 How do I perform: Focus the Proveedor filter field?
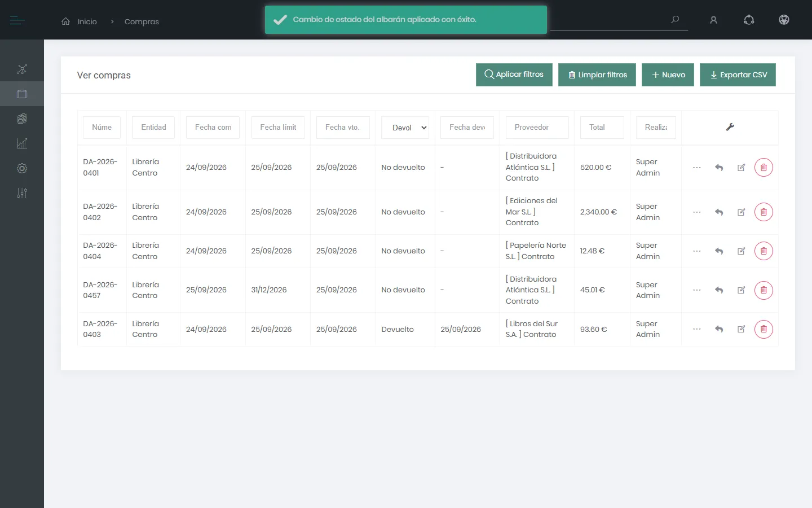tap(537, 128)
